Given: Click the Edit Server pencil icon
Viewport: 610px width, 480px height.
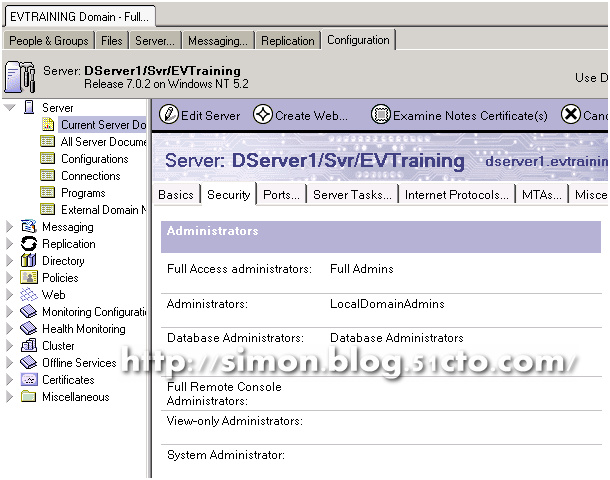Looking at the screenshot, I should tap(169, 115).
